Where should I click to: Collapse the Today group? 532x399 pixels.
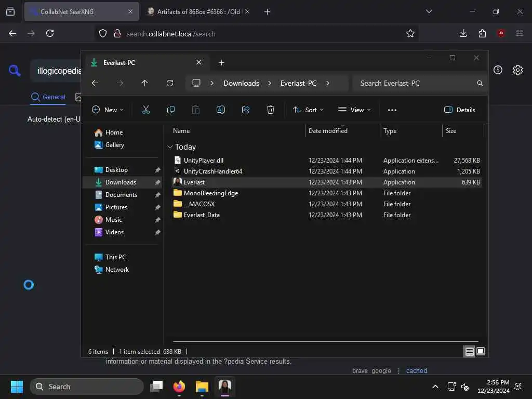170,147
